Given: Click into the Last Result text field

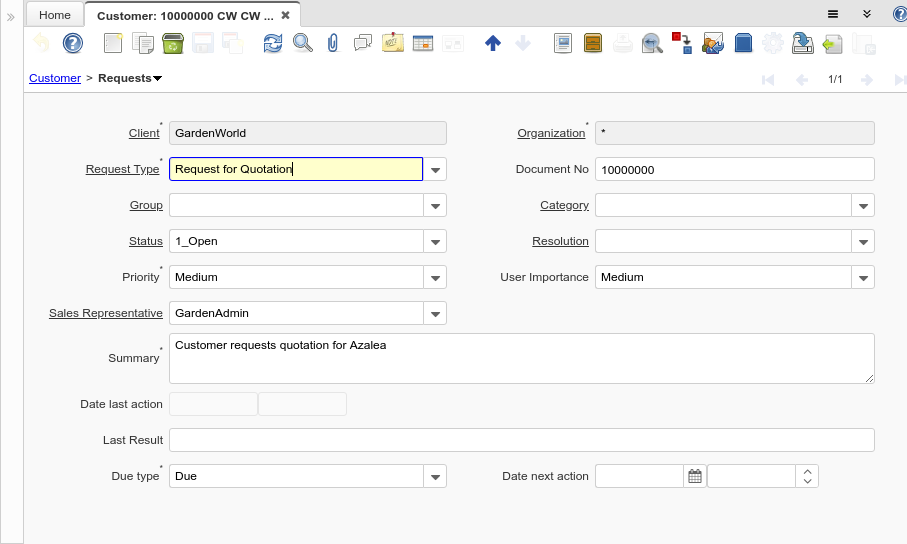Looking at the screenshot, I should (x=521, y=440).
